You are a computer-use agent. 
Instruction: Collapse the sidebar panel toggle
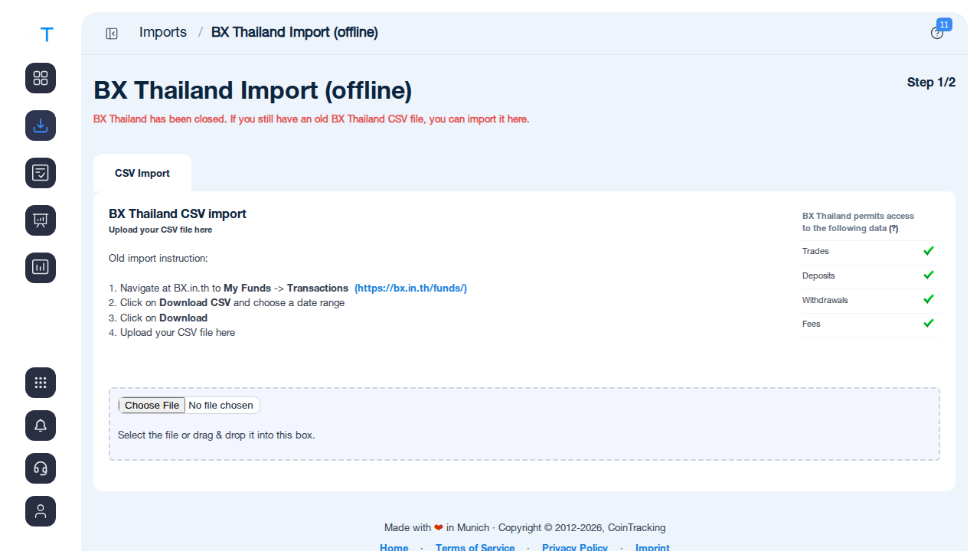pos(112,33)
